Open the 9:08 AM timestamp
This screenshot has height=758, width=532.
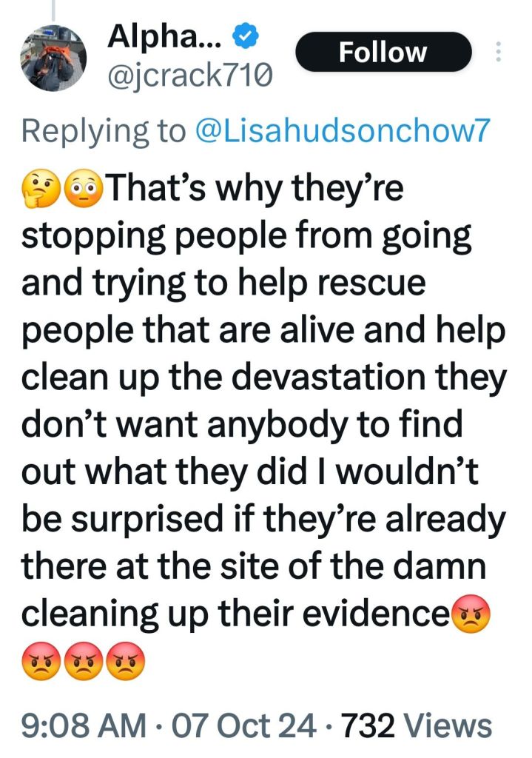click(84, 725)
